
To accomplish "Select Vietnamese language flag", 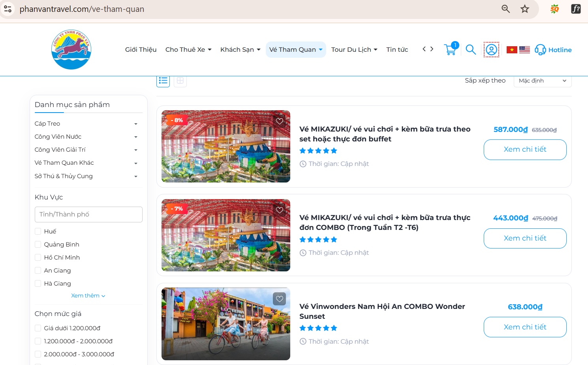I will point(511,49).
